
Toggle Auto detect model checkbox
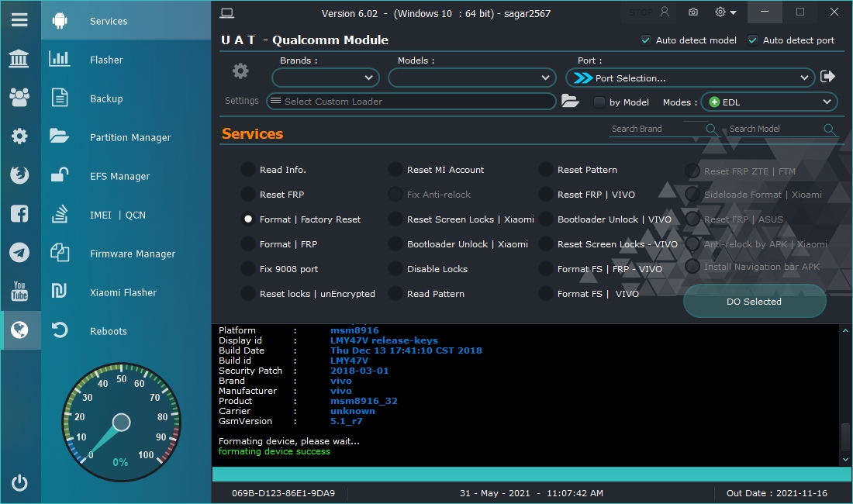coord(646,40)
